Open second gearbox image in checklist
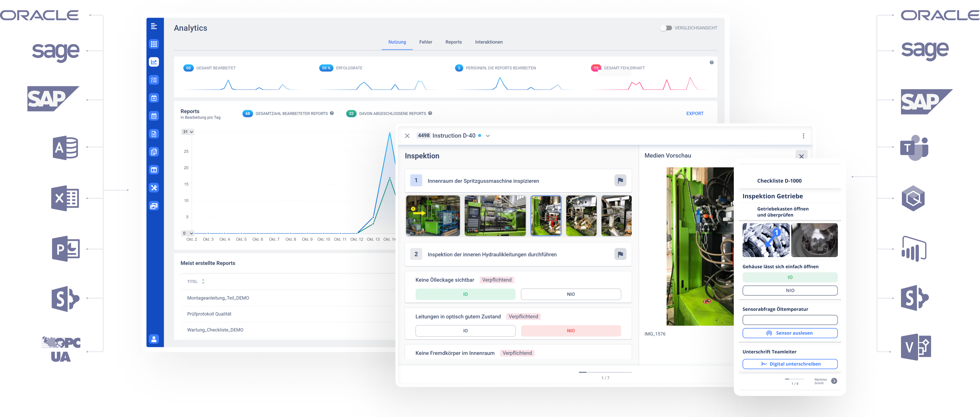Screen dimensions: 980x417 (814, 240)
